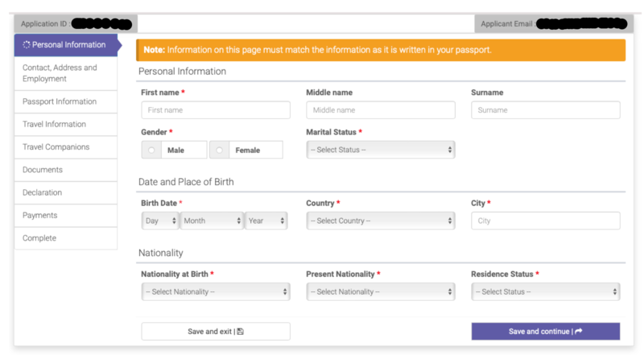Open the Present Nationality dropdown

(380, 291)
